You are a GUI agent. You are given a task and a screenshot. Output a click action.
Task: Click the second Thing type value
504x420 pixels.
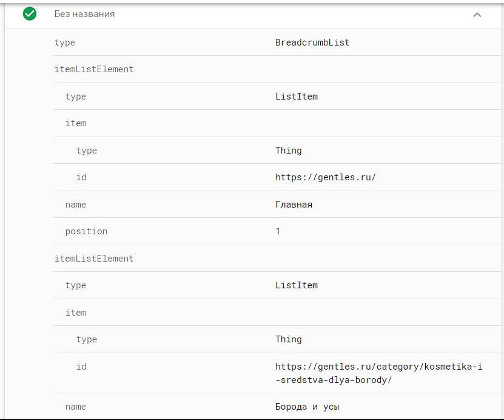[x=288, y=339]
